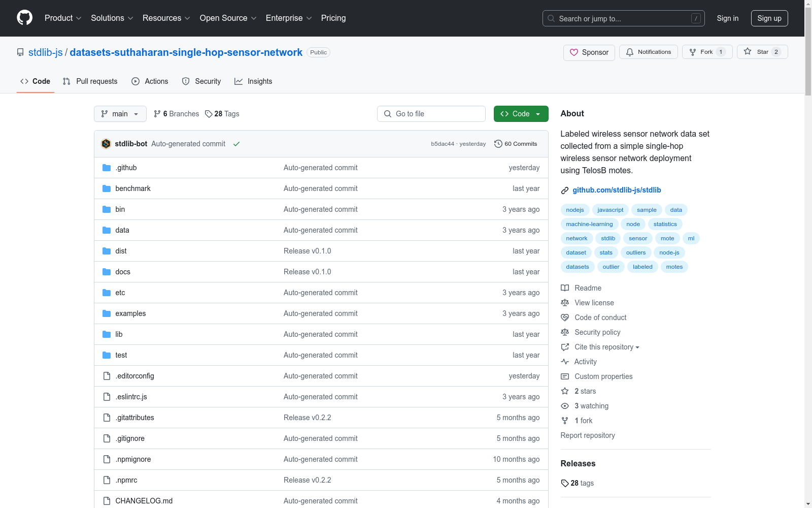The width and height of the screenshot is (812, 508).
Task: Open the GitHub homepage logo
Action: point(24,18)
